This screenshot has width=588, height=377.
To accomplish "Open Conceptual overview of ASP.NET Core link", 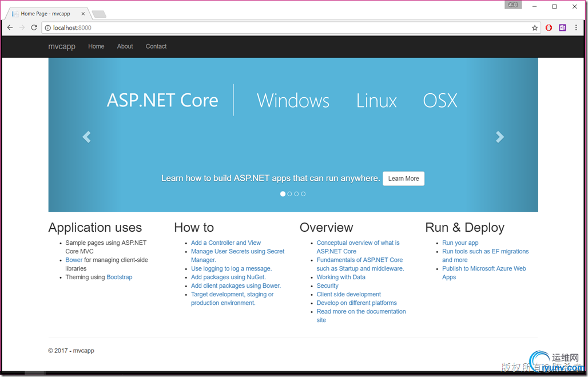I will pos(358,247).
